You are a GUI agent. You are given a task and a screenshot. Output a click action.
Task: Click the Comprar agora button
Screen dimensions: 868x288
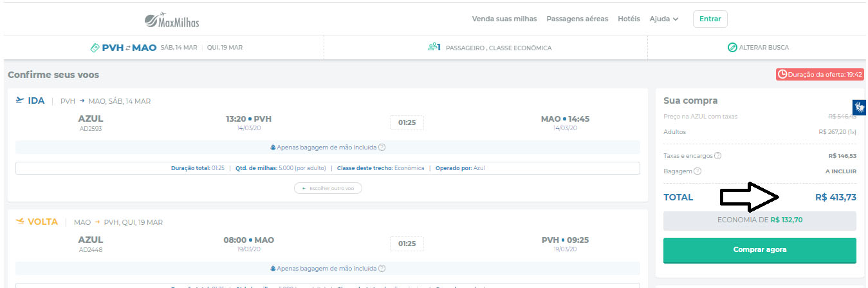coord(759,250)
